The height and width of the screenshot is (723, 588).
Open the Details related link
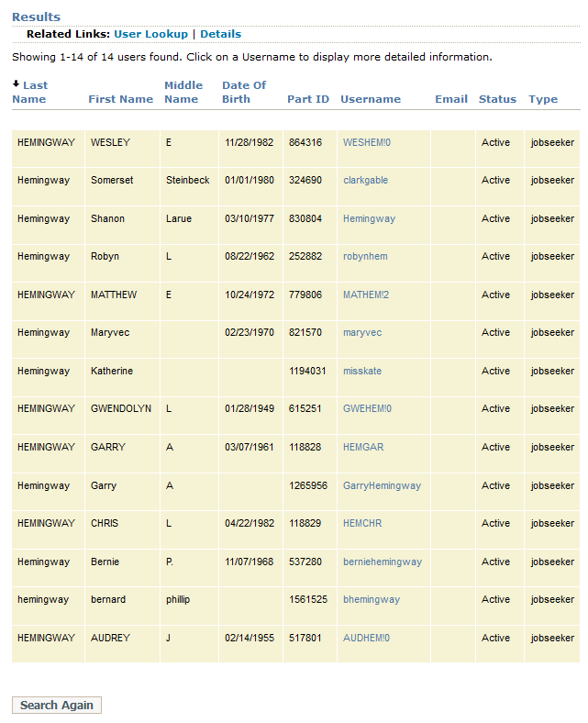click(x=220, y=34)
